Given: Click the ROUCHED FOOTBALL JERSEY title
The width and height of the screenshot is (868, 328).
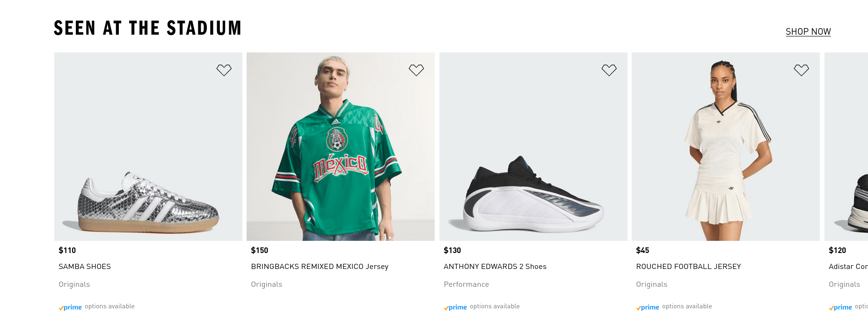Looking at the screenshot, I should 688,267.
